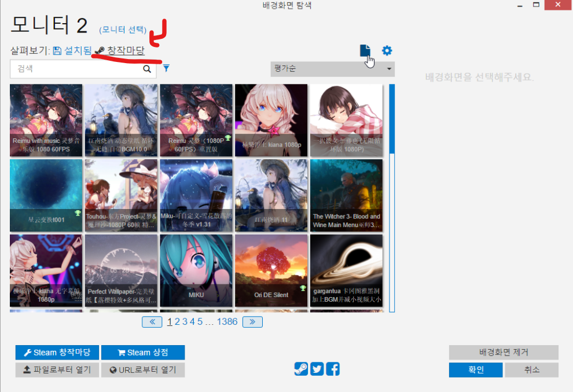Select the sleeping girl 1080P thumbnail
The image size is (573, 392).
pos(347,120)
